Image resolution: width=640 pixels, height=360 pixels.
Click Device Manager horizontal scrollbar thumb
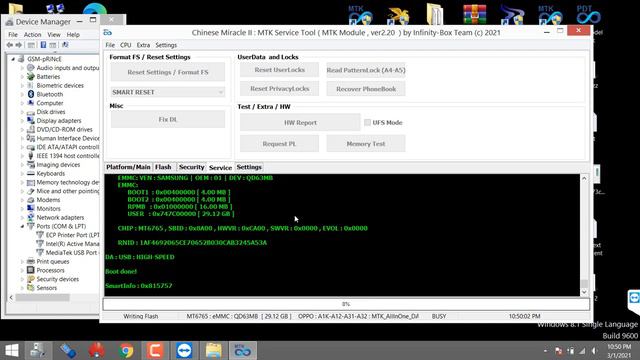pos(42,298)
